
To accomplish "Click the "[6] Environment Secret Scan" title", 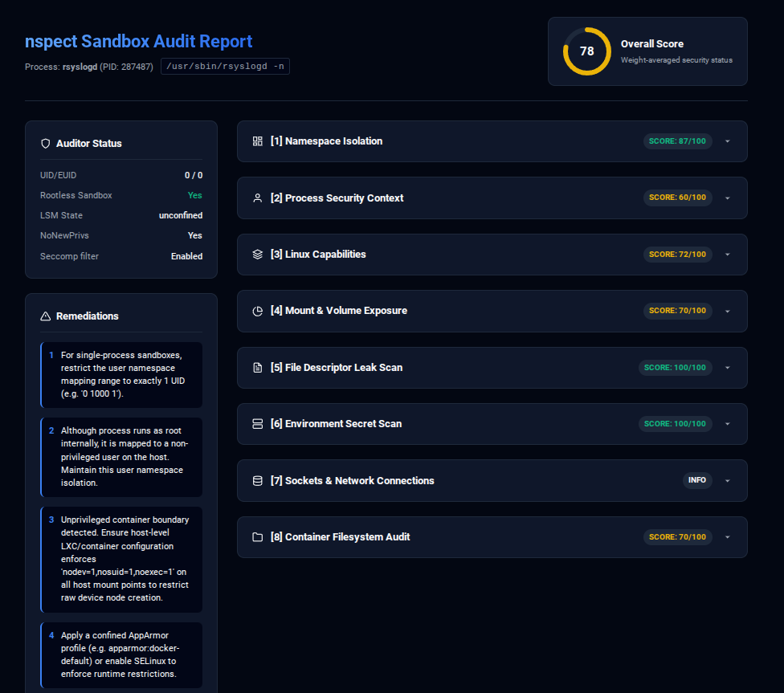I will [x=336, y=424].
